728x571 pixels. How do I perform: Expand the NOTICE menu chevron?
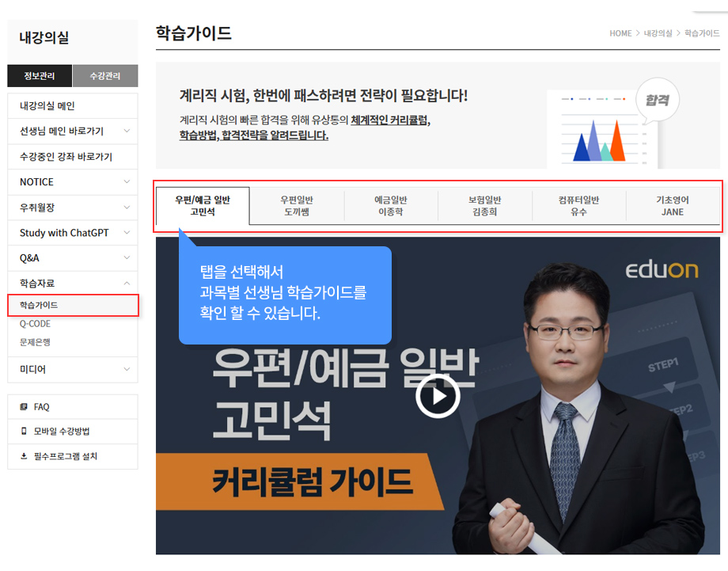(x=127, y=182)
